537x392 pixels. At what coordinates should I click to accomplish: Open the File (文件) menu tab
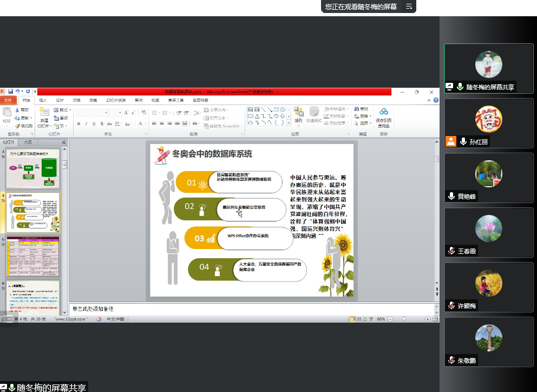coord(8,100)
